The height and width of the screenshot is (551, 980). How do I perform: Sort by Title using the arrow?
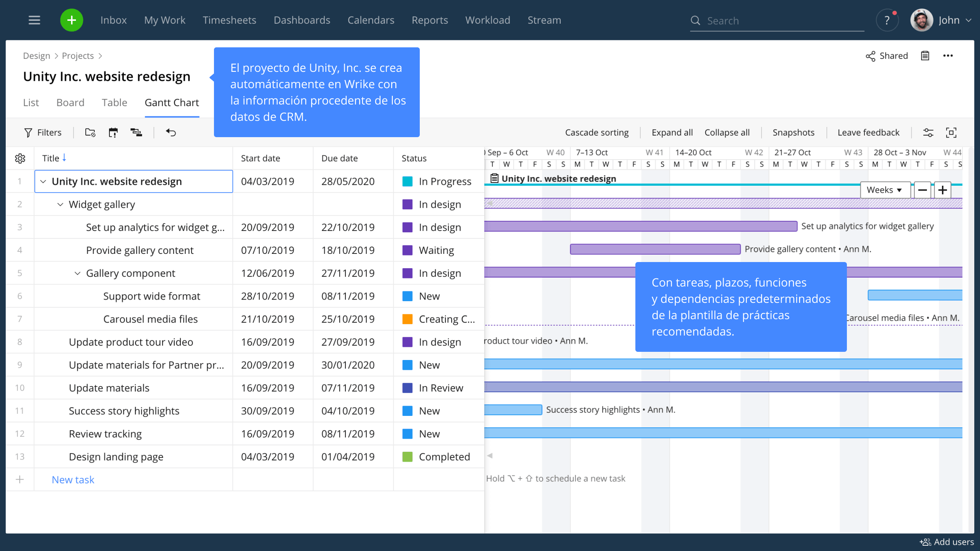(64, 158)
